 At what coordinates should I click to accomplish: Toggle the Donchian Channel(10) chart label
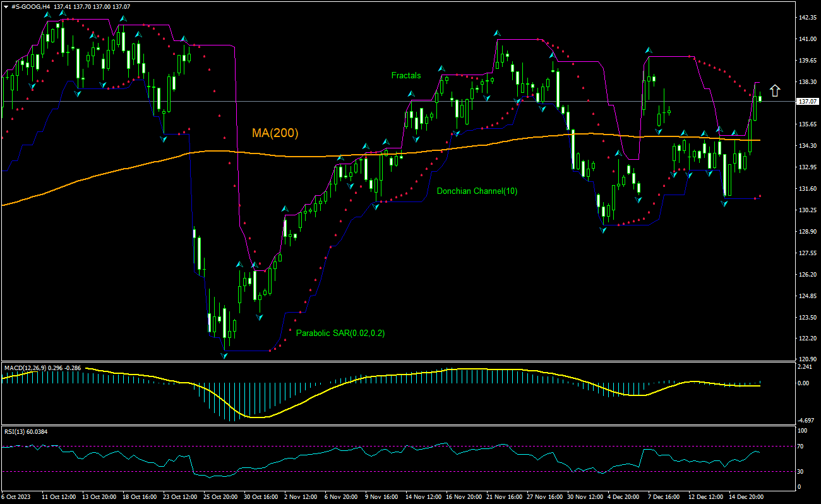(x=477, y=191)
